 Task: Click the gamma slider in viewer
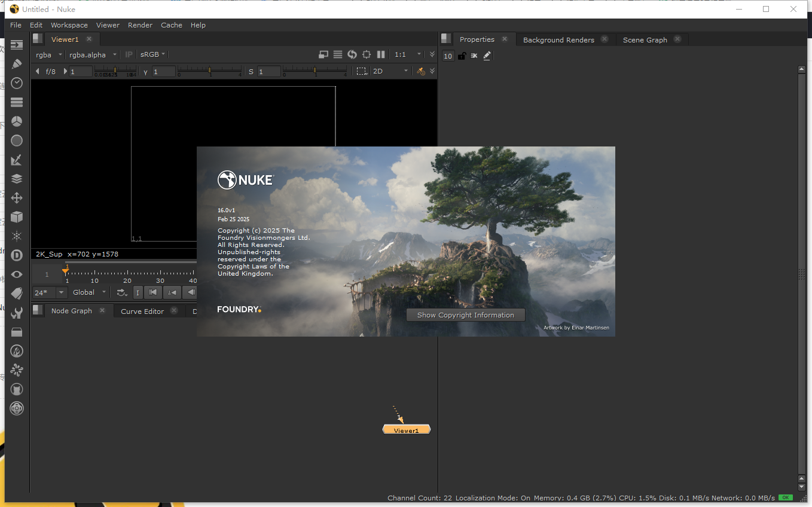[x=209, y=71]
